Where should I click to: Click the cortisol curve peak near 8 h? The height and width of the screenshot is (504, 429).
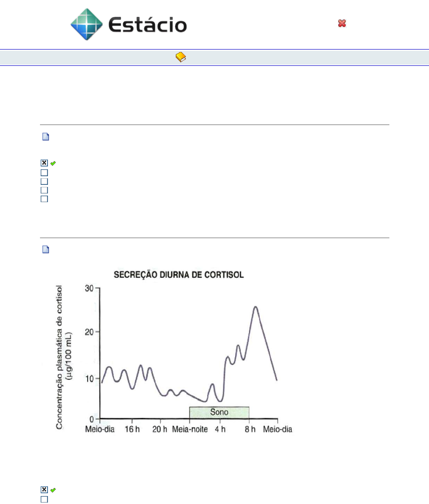point(255,307)
